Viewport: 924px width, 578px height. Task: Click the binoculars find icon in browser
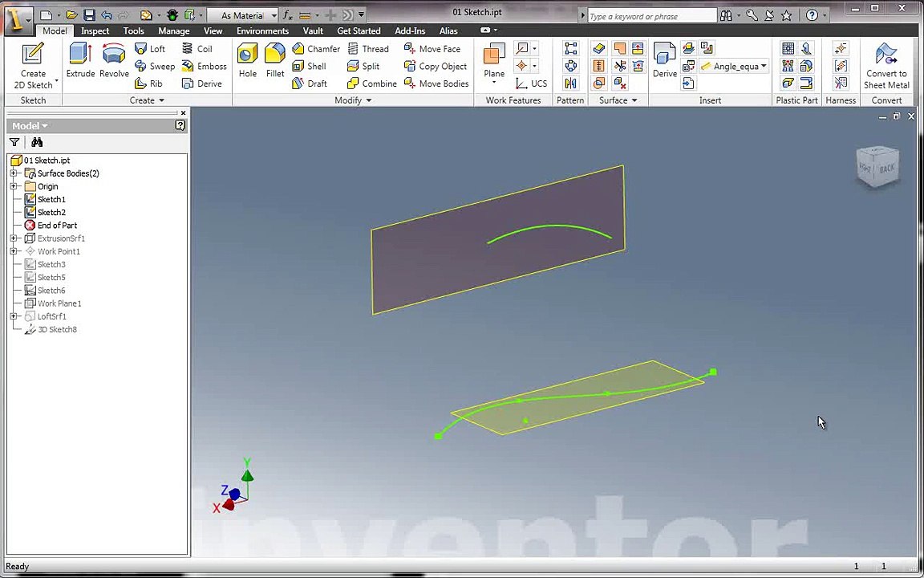[37, 142]
